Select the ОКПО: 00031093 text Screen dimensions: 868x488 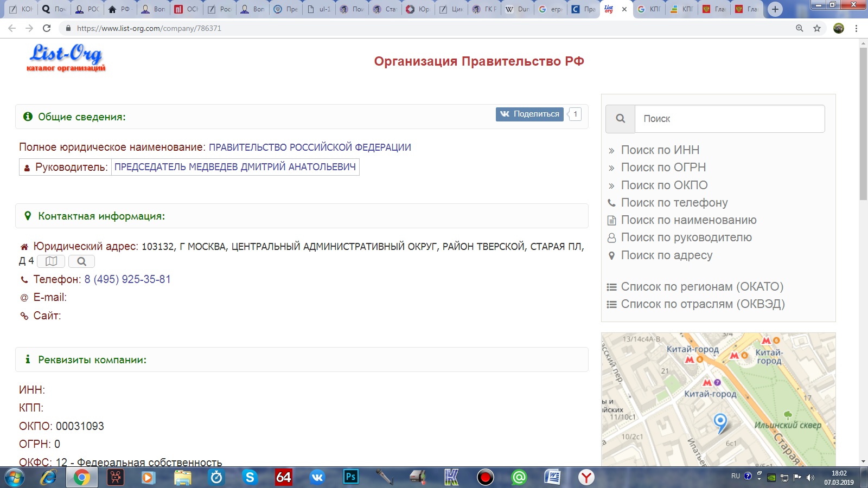[x=61, y=426]
